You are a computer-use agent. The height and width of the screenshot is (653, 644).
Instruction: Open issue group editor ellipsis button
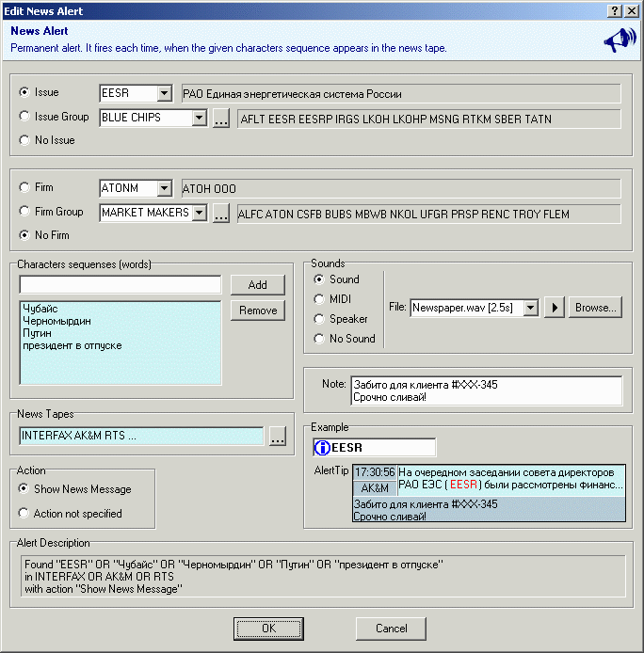pyautogui.click(x=221, y=119)
